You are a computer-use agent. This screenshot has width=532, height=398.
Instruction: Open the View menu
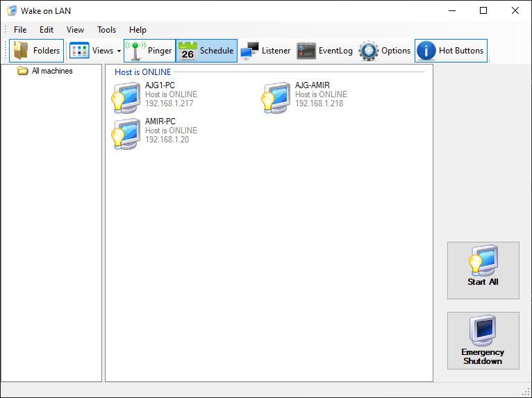[75, 30]
